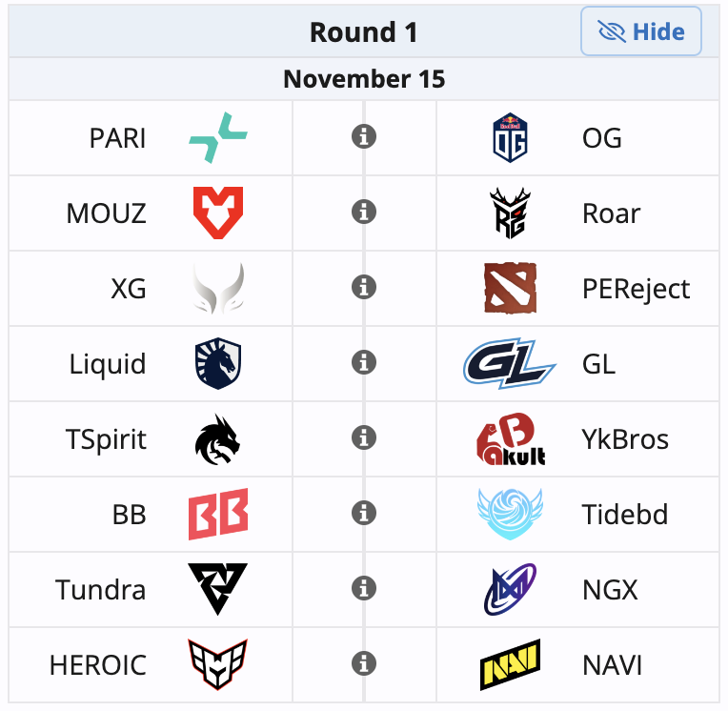Open the YkBros team link
The height and width of the screenshot is (711, 728).
624,439
